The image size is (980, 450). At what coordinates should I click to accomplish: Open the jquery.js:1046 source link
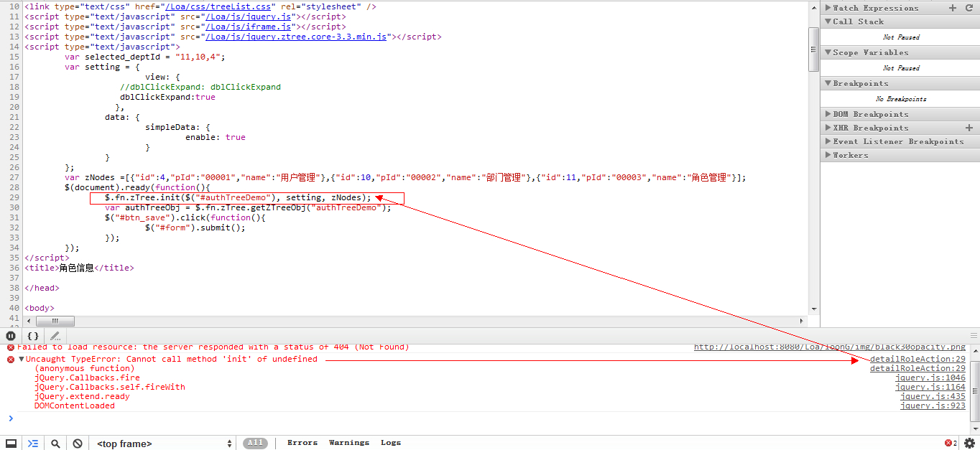[x=930, y=378]
